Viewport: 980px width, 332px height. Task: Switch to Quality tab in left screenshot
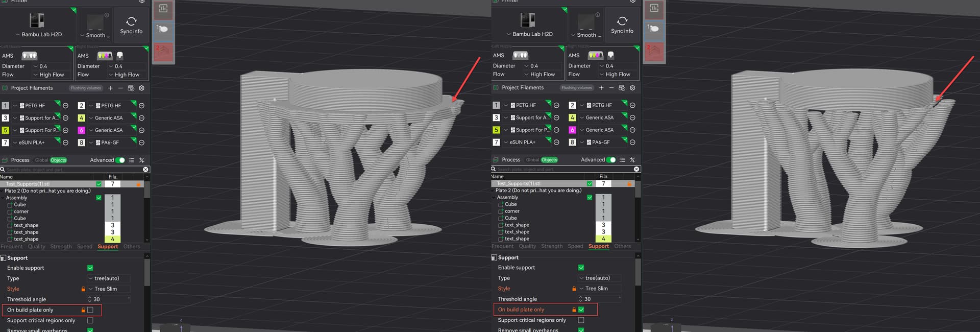tap(36, 246)
